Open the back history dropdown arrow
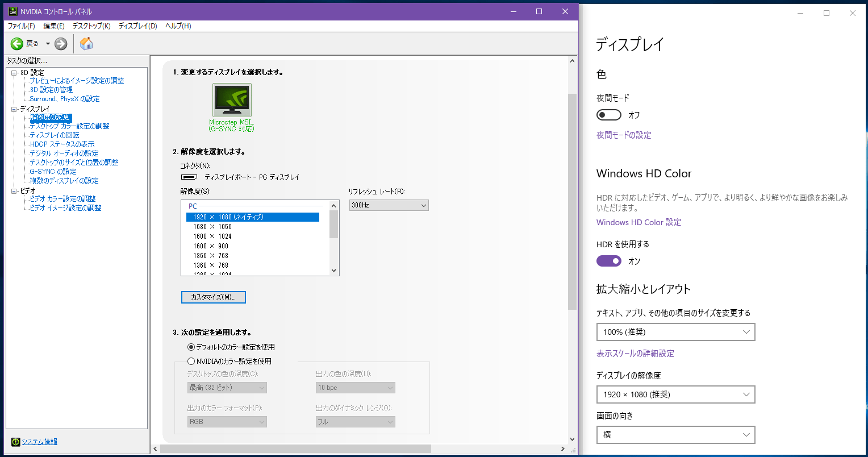The height and width of the screenshot is (457, 868). point(48,44)
